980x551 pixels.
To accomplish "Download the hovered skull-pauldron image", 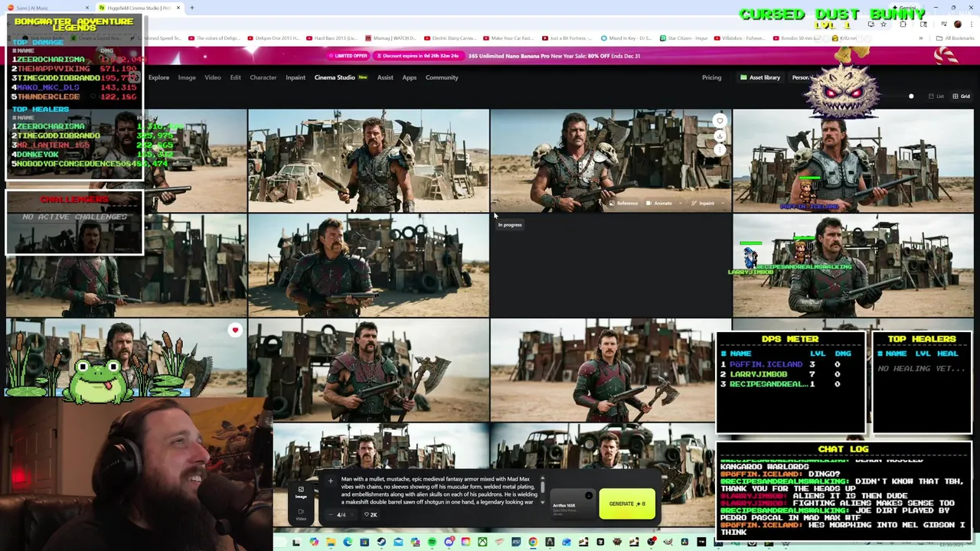I will [x=720, y=135].
